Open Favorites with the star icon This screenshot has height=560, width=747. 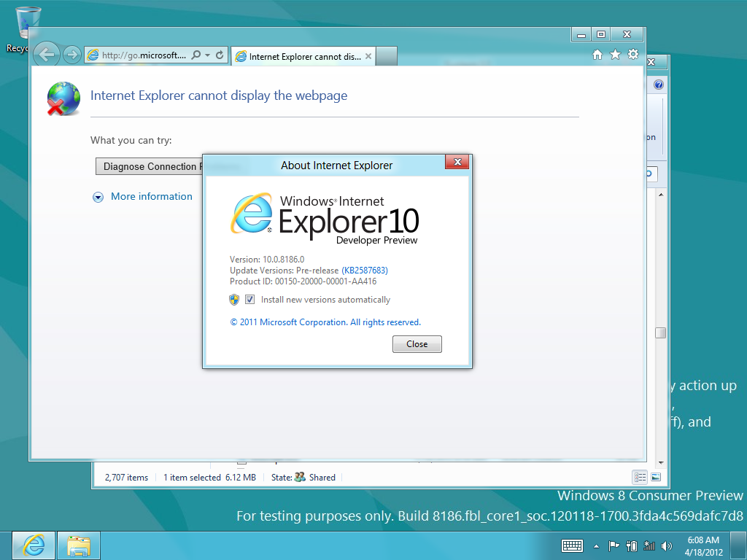pos(616,55)
